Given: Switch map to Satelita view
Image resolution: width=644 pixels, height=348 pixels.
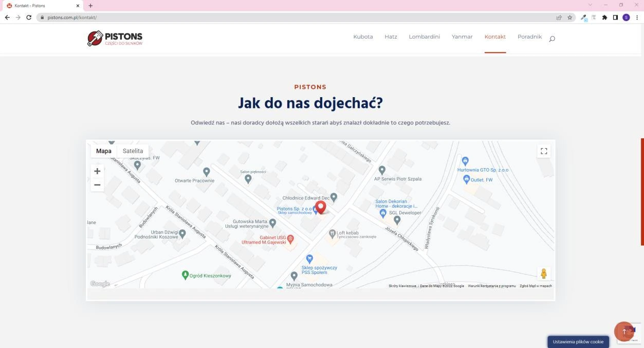Looking at the screenshot, I should (x=133, y=151).
